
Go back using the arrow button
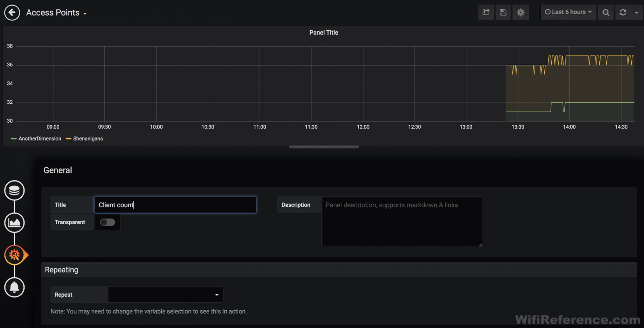(x=12, y=12)
